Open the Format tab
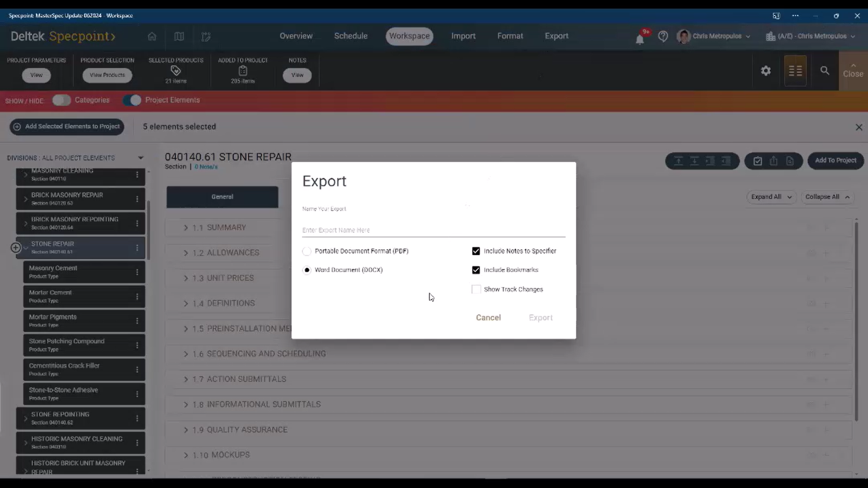This screenshot has width=868, height=488. point(509,36)
